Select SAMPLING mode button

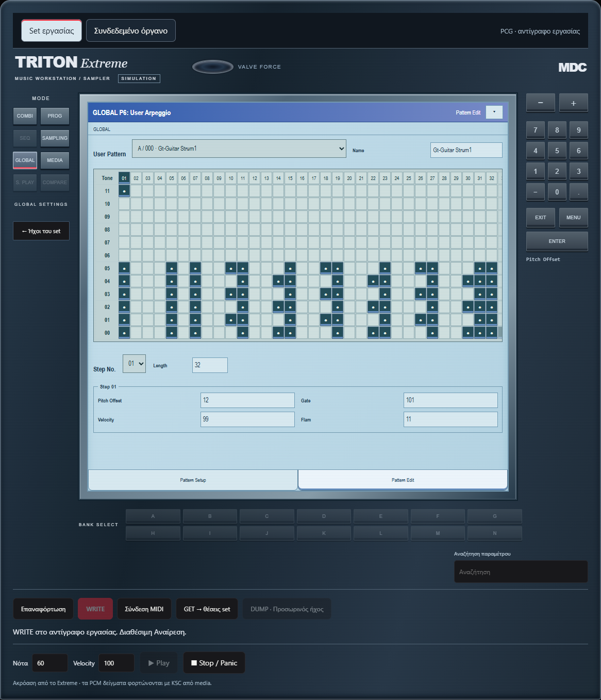[55, 138]
